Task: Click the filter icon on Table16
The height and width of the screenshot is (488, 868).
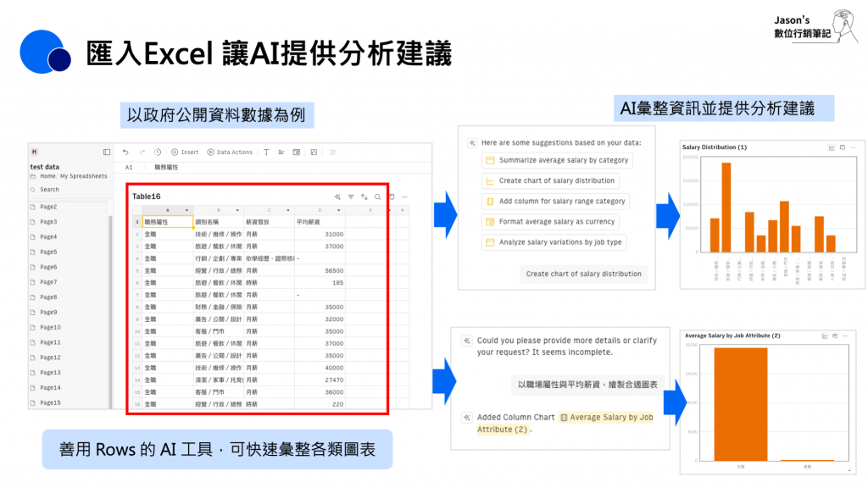Action: pos(351,197)
